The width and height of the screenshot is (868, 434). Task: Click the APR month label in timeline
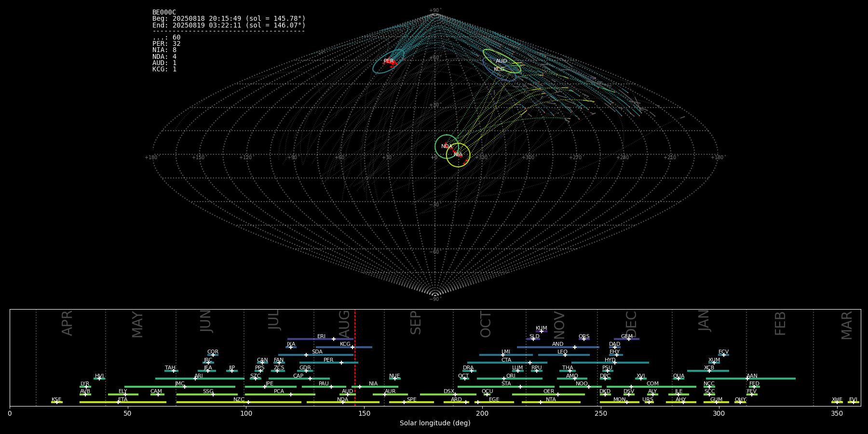coord(67,323)
